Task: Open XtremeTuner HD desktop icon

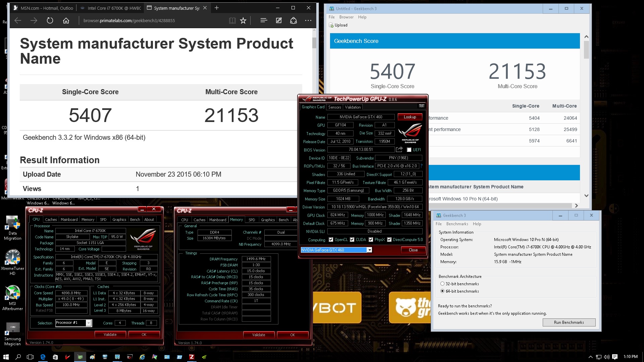Action: (x=12, y=262)
